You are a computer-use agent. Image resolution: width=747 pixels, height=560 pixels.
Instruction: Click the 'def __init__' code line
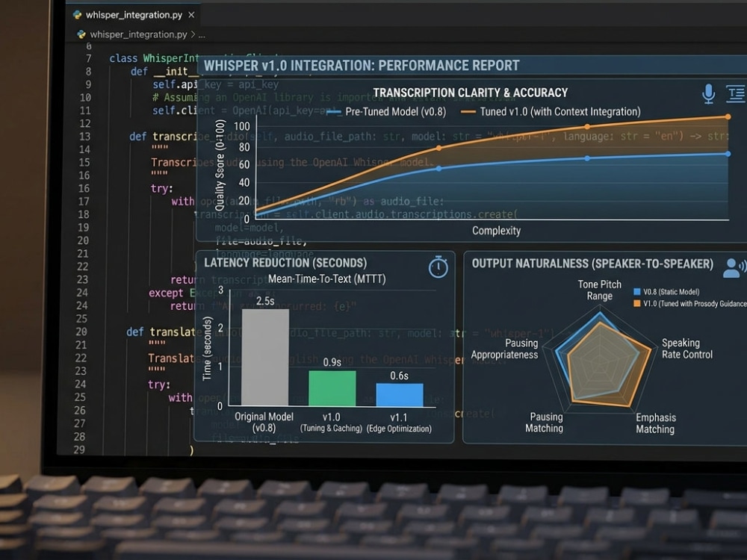pos(164,72)
